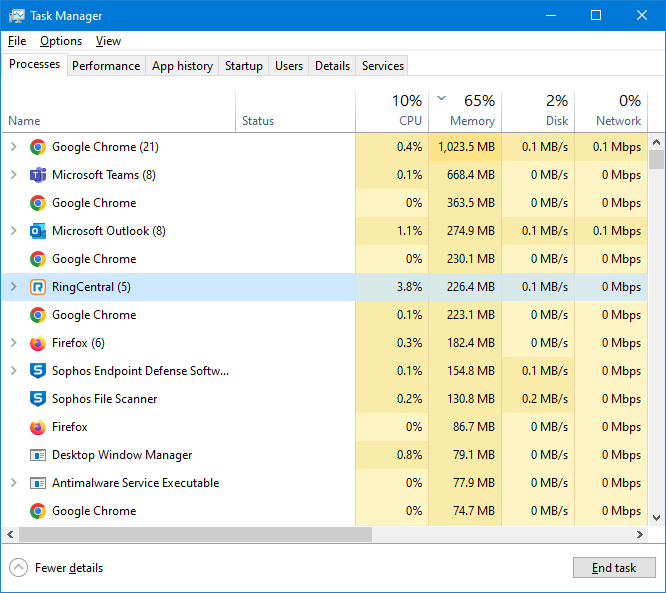Click the End task button
This screenshot has height=593, width=666.
click(x=614, y=568)
